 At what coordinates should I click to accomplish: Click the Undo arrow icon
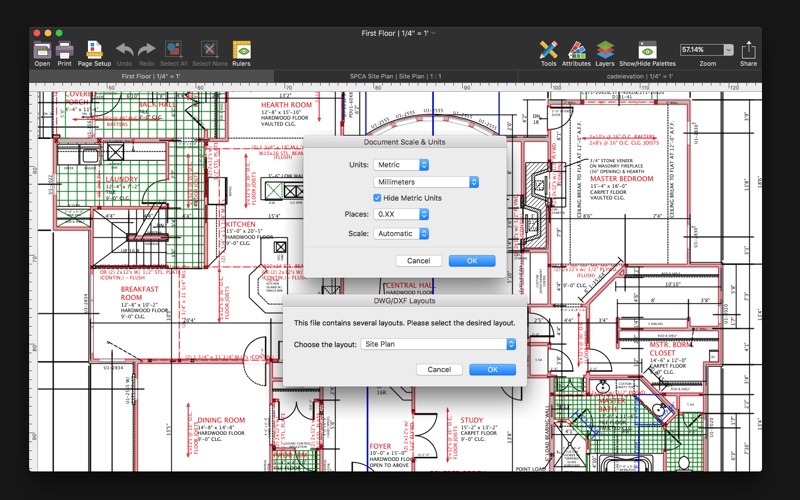point(124,49)
